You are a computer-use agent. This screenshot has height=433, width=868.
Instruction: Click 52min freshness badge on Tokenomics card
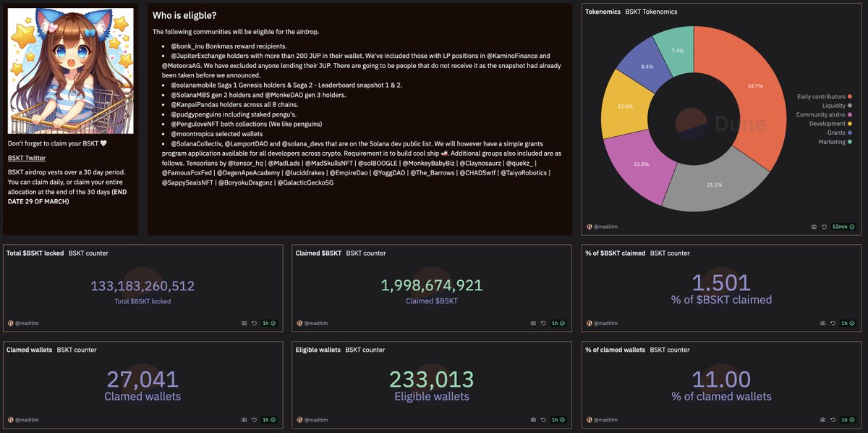pos(843,227)
